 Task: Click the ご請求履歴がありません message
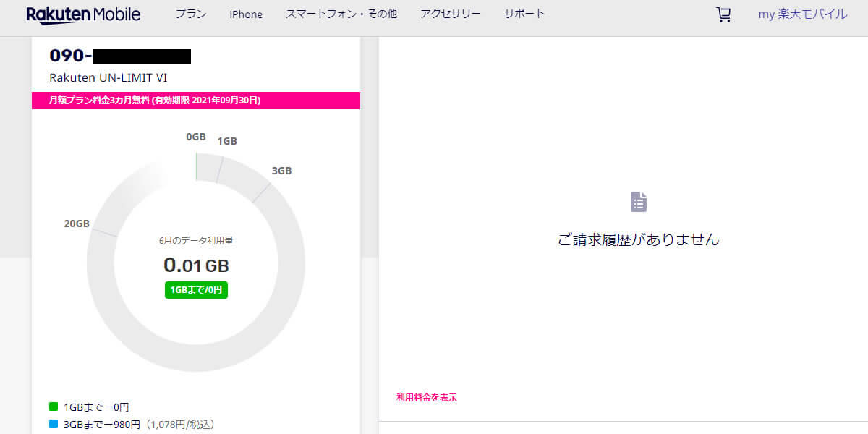click(x=638, y=239)
